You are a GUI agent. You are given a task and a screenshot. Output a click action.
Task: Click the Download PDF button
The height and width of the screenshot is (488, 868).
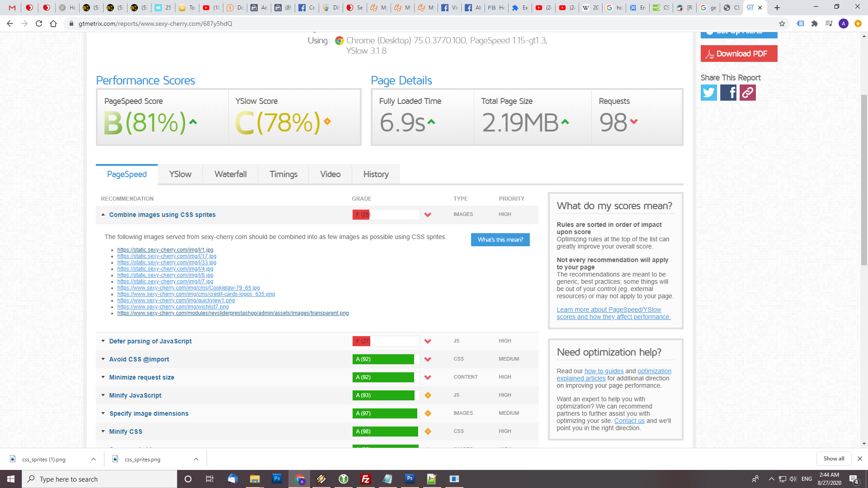[739, 54]
